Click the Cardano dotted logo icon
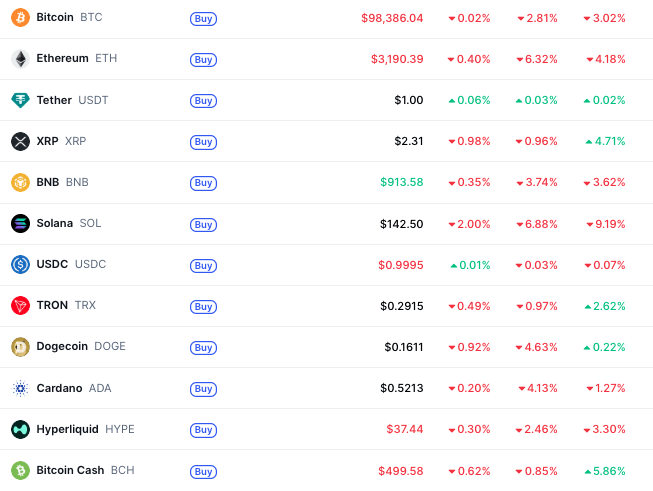The width and height of the screenshot is (653, 491). [20, 388]
